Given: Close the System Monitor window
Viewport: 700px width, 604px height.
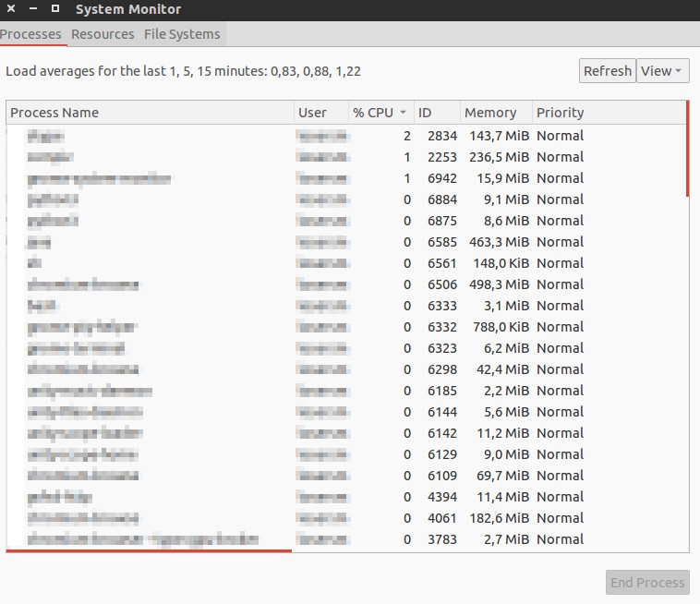Looking at the screenshot, I should [x=9, y=9].
